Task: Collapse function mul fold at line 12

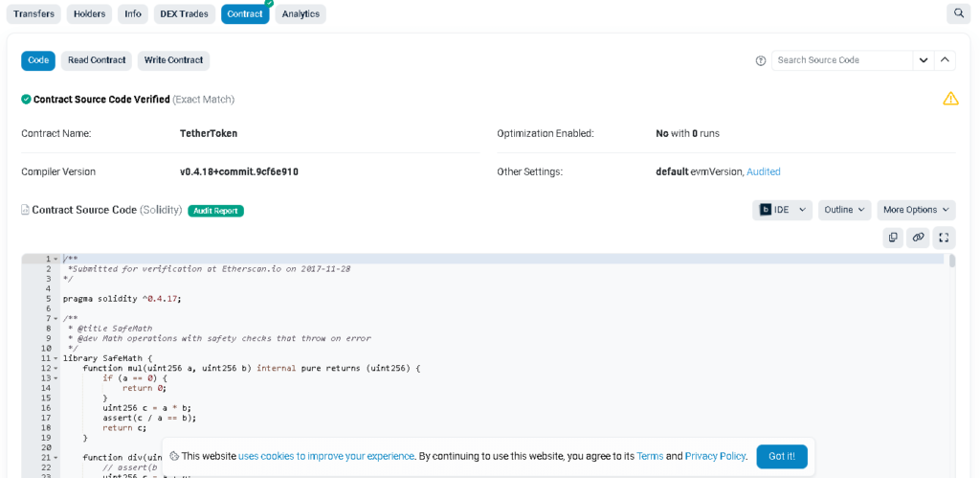Action: pyautogui.click(x=56, y=369)
